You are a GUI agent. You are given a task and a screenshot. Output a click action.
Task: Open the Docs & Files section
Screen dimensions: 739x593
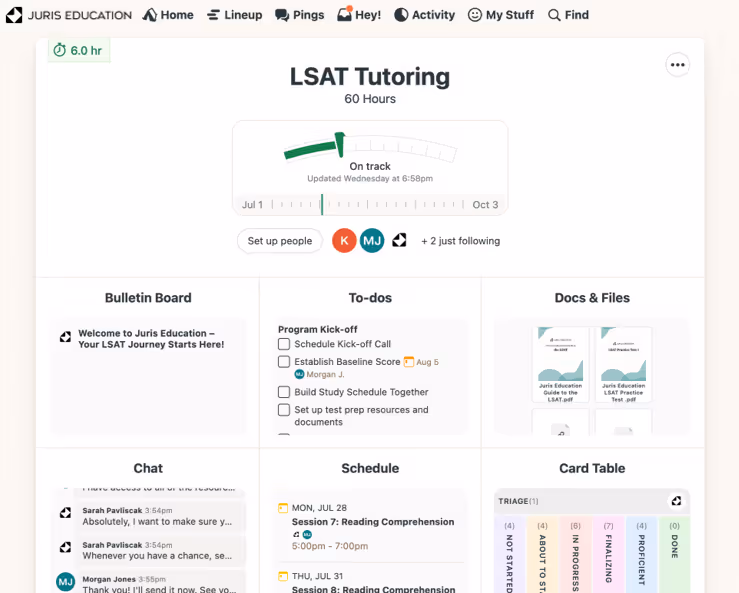[x=592, y=298]
